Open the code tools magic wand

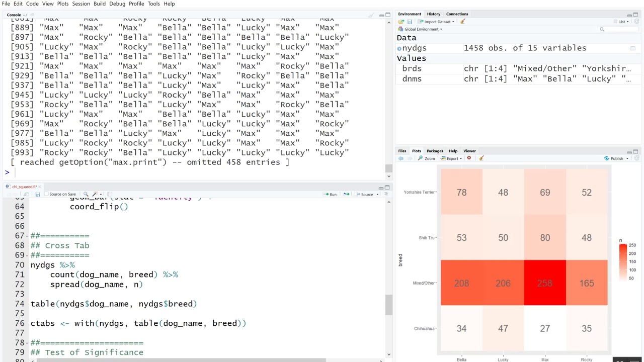(x=95, y=194)
